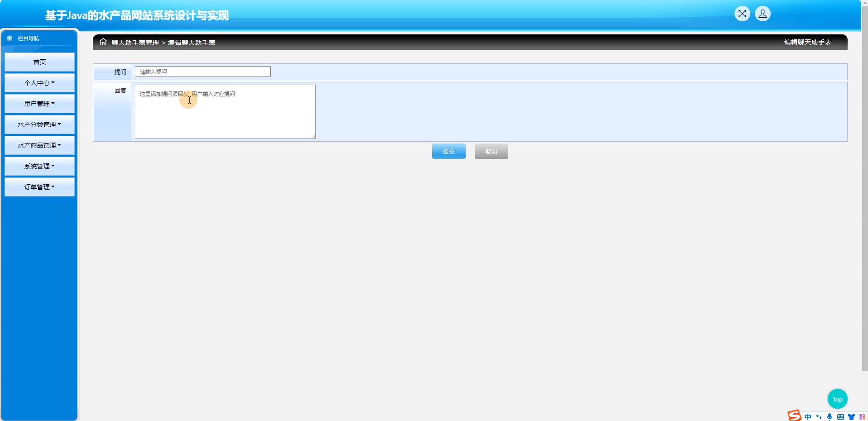This screenshot has height=421, width=868.
Task: Click inside the 回复 textarea
Action: tap(225, 112)
